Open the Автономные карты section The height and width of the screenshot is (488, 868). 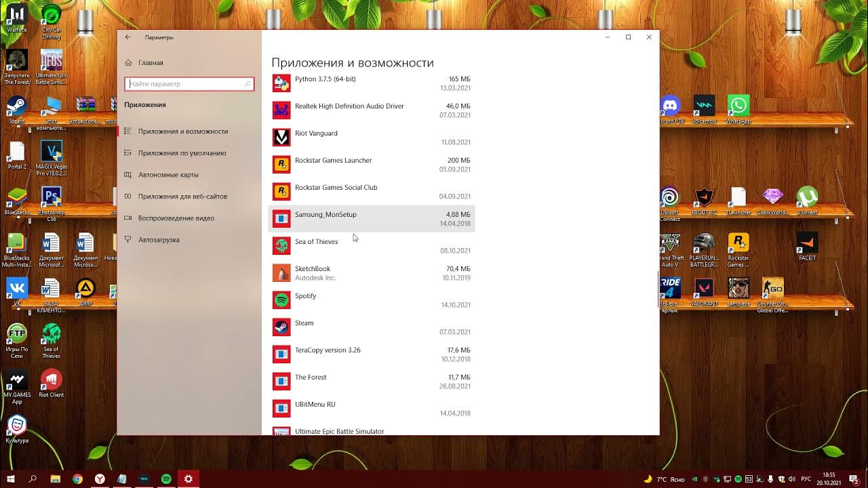pyautogui.click(x=189, y=175)
